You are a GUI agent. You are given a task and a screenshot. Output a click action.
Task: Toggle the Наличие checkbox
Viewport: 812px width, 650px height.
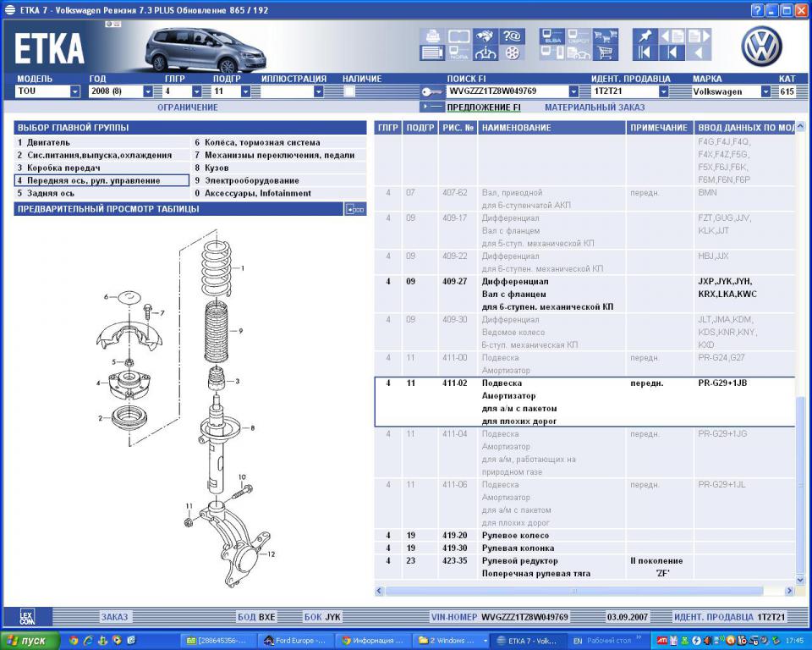pyautogui.click(x=349, y=91)
